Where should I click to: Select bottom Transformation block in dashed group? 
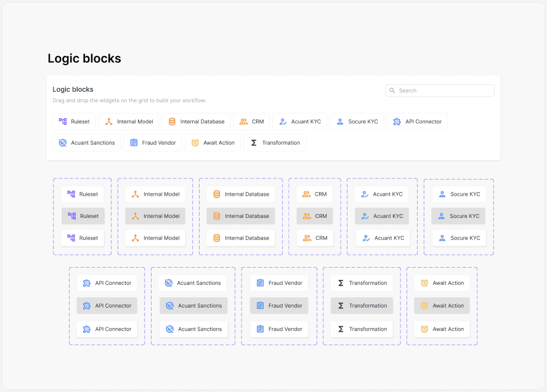[x=362, y=329]
